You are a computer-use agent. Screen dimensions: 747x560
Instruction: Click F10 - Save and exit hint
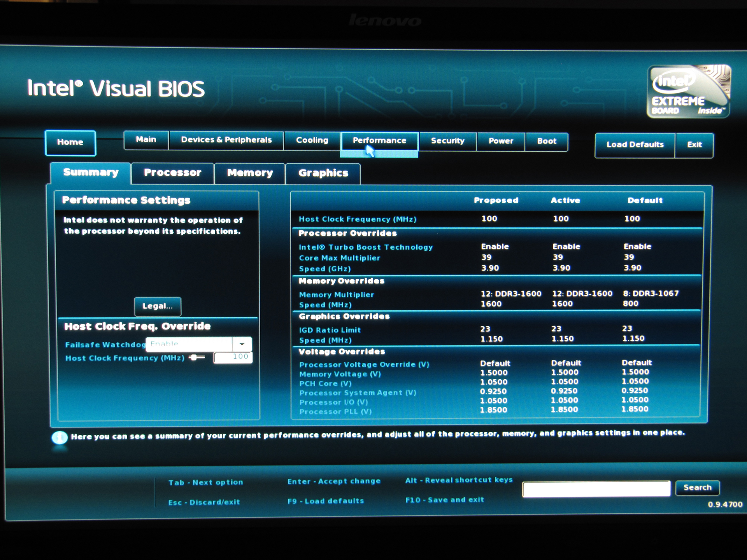[445, 500]
